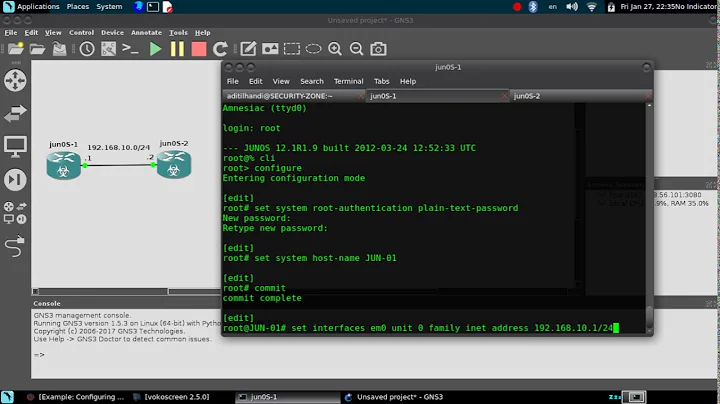Open snapshot manager clock icon
The height and width of the screenshot is (404, 720).
pos(87,49)
